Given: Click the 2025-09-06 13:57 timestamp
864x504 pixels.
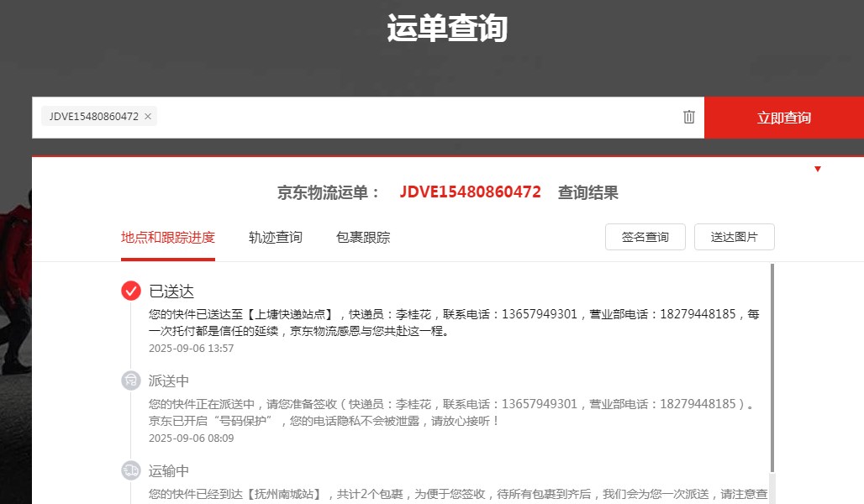Looking at the screenshot, I should click(191, 348).
